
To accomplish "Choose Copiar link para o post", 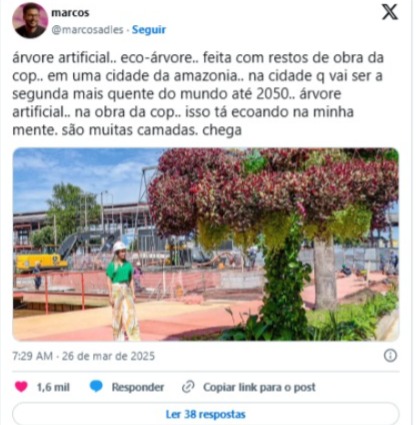I will (x=259, y=387).
